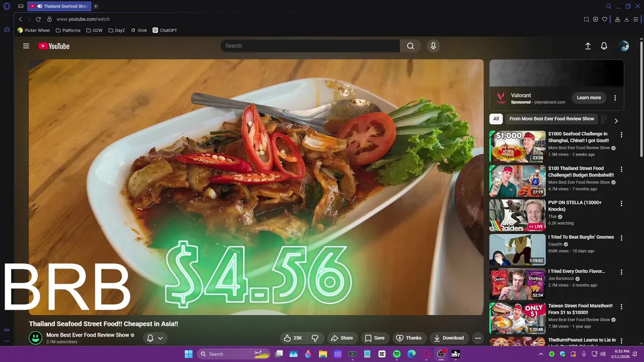The width and height of the screenshot is (644, 362).
Task: Expand notification options chevron beside bell
Action: 160,338
